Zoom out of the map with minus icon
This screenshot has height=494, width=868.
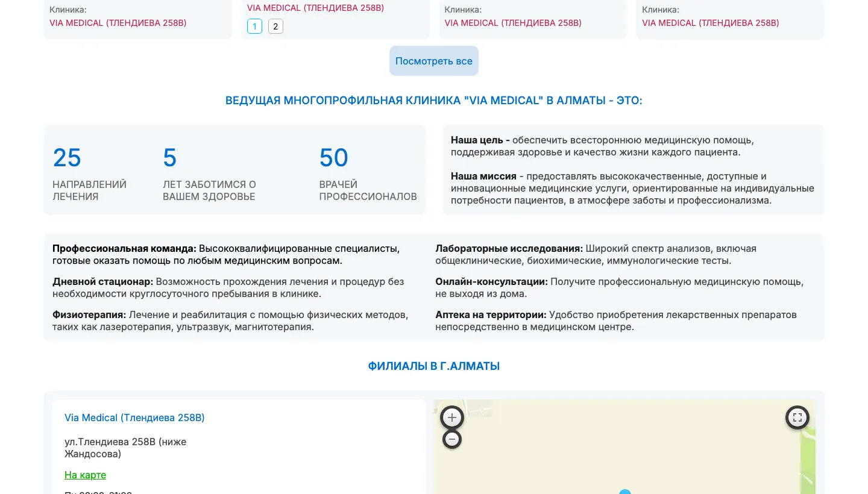tap(452, 439)
